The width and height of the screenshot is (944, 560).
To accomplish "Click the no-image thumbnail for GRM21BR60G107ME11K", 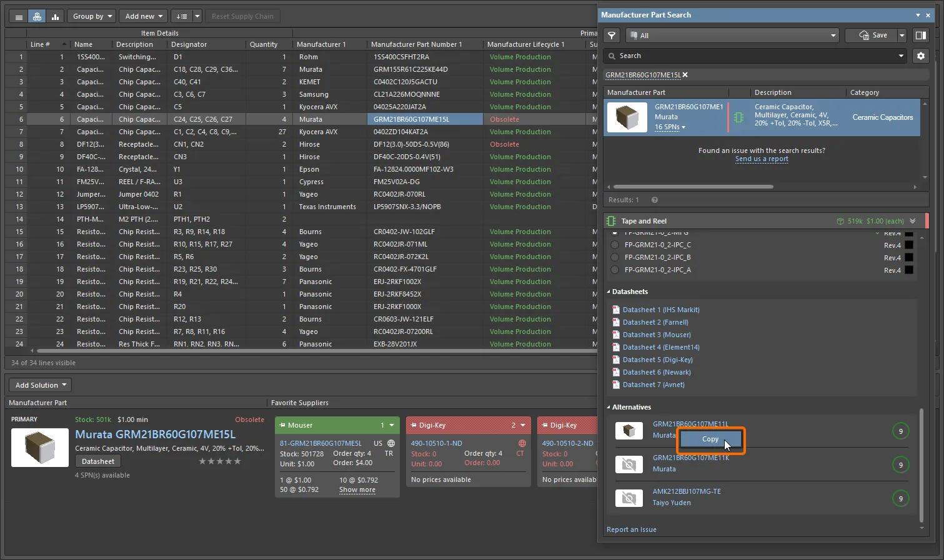I will [x=629, y=464].
